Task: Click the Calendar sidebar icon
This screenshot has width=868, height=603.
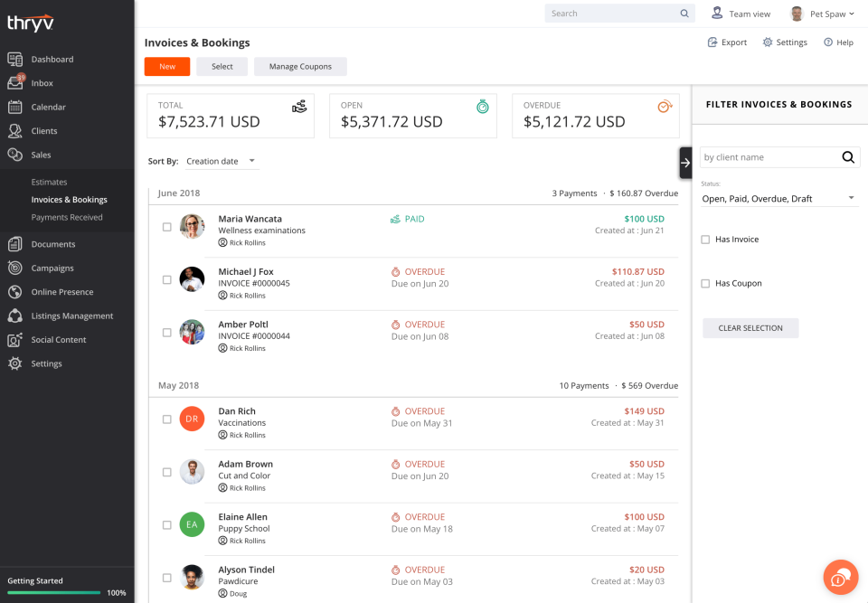Action: pyautogui.click(x=15, y=107)
